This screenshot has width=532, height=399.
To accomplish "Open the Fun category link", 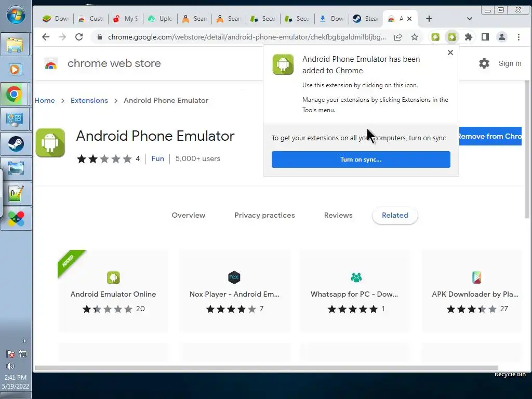I will (x=158, y=158).
